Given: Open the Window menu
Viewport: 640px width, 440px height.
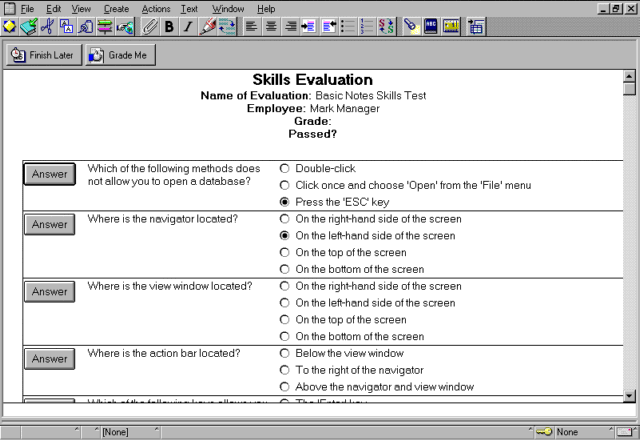Looking at the screenshot, I should pos(228,9).
